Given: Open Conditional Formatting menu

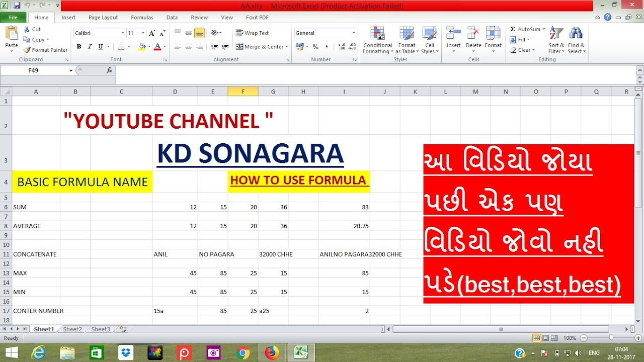Looking at the screenshot, I should (378, 40).
